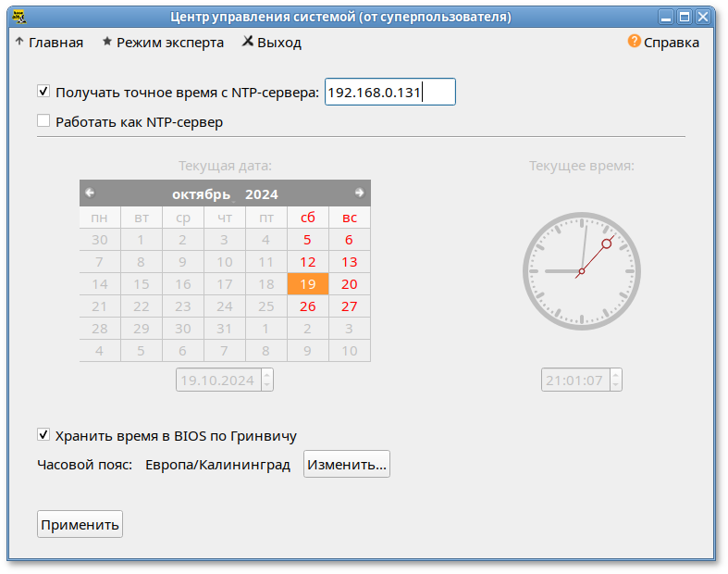This screenshot has width=728, height=574.
Task: Click the date field 19.10.2024
Action: point(218,381)
